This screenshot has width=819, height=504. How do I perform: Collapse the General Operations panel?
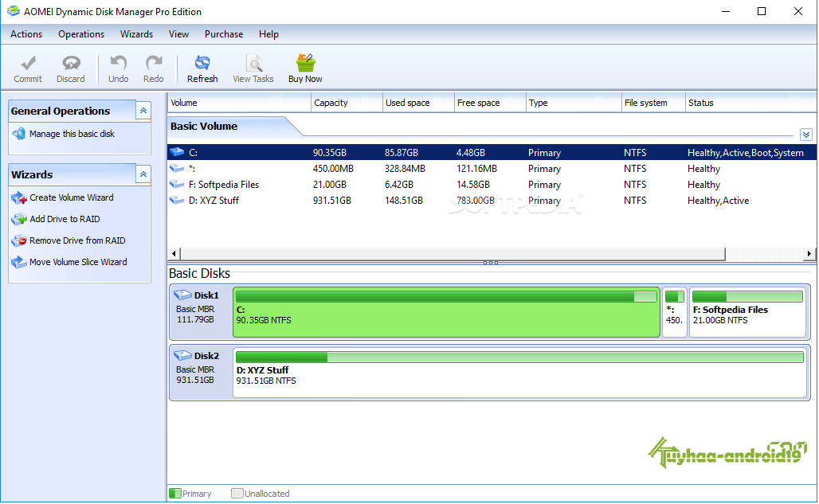[x=143, y=111]
